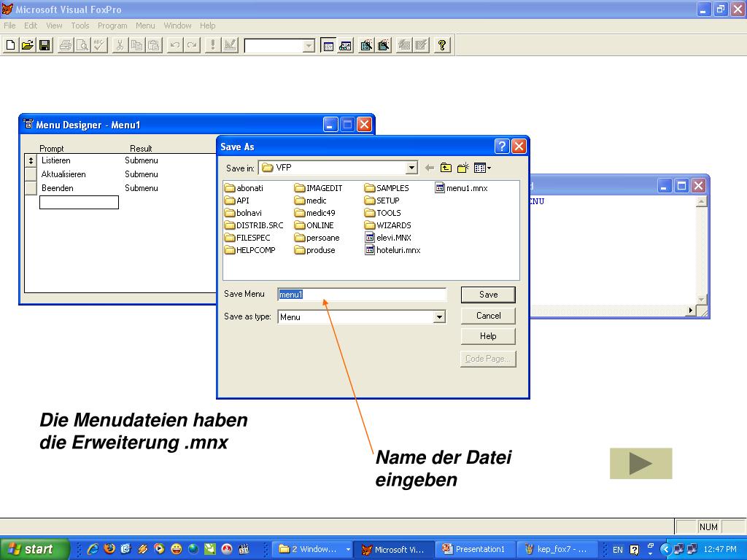Click the AutoReport Wizard toolbar icon
This screenshot has height=560, width=747.
pos(421,45)
